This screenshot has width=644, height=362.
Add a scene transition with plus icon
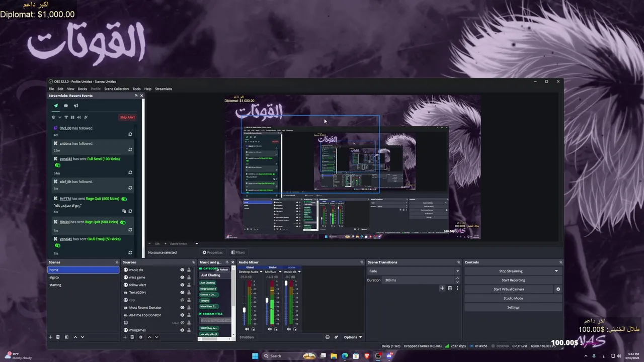(442, 288)
